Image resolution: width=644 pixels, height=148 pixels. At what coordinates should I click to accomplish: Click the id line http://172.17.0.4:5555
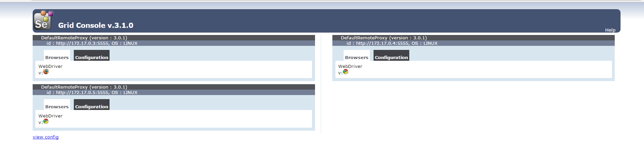pyautogui.click(x=392, y=43)
